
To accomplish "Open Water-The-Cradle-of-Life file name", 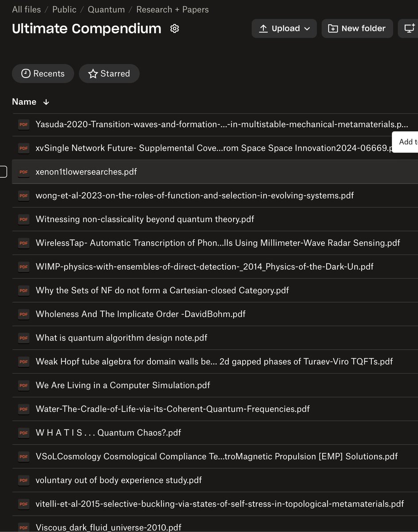I will 172,409.
